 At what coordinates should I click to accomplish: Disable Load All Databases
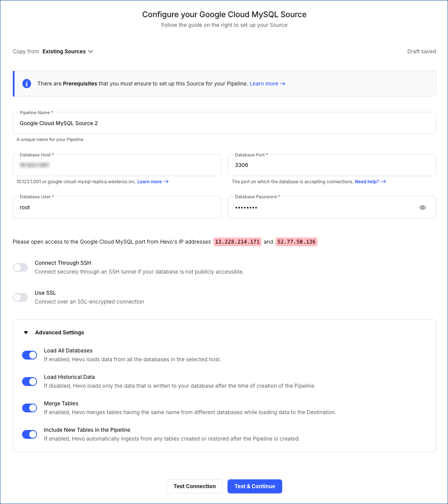coord(29,355)
